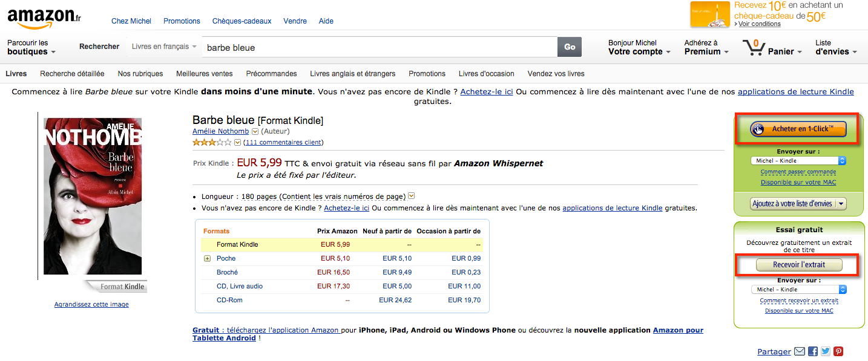Viewport: 868px width, 361px height.
Task: Open Vendez vos livres
Action: tap(556, 74)
